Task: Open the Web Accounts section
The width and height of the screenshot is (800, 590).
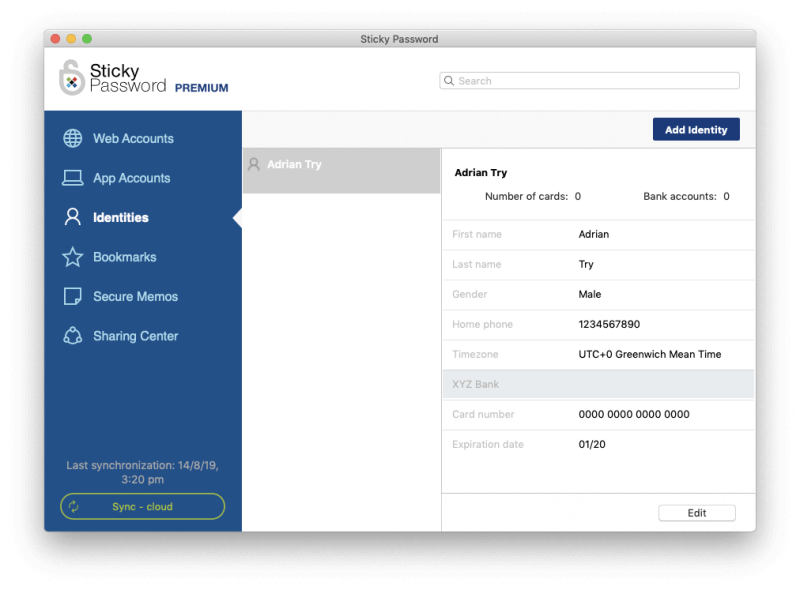Action: (x=133, y=138)
